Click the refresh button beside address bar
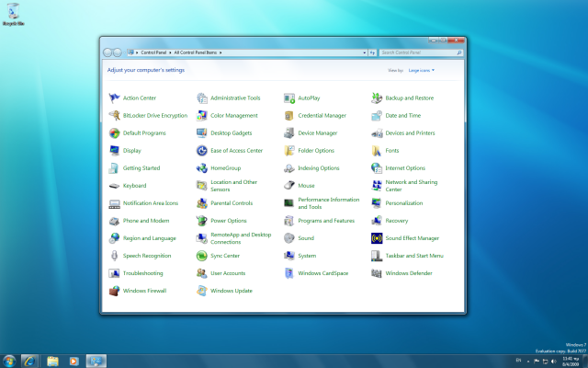Screen dimensions: 588x368 372,53
